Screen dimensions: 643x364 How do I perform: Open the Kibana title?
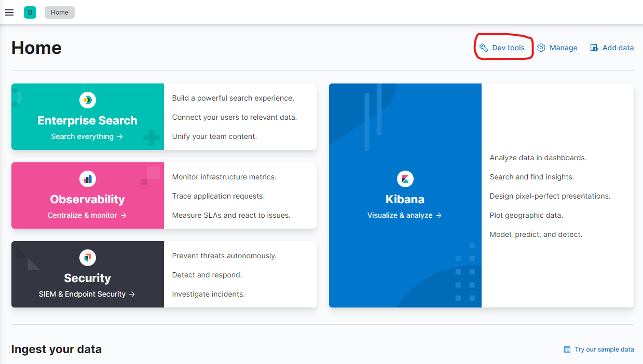click(405, 199)
